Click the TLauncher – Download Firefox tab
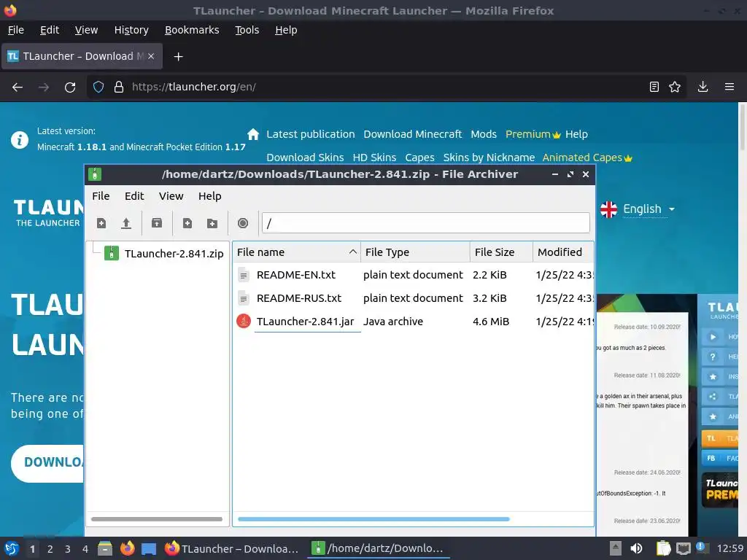The image size is (747, 560). [82, 56]
